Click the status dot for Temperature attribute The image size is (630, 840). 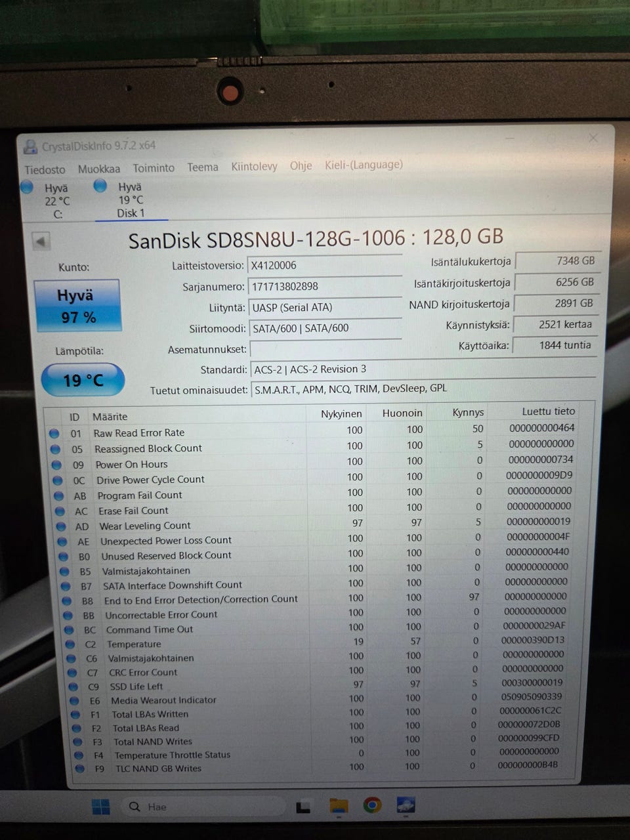(x=70, y=644)
